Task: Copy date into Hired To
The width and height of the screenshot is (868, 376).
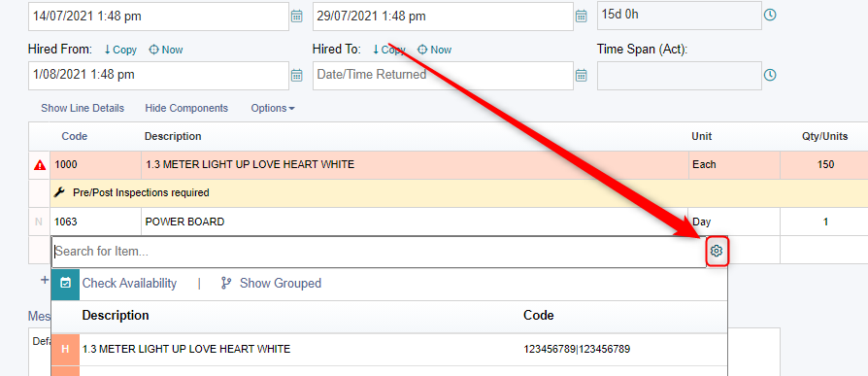Action: (388, 50)
